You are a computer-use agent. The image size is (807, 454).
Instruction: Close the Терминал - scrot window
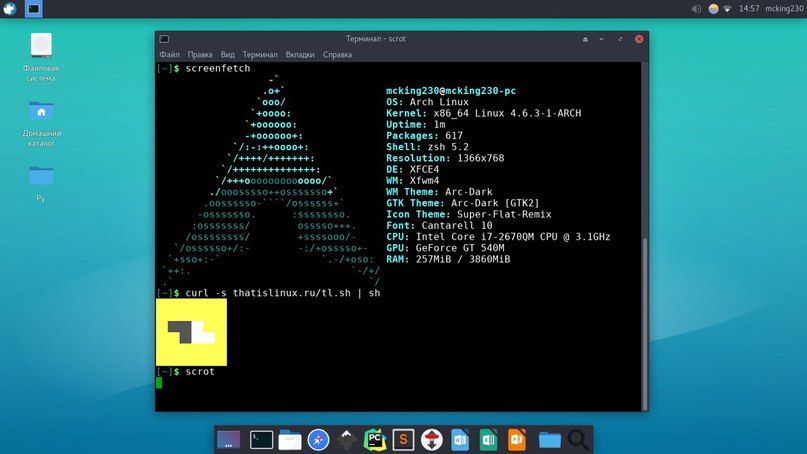[x=639, y=39]
